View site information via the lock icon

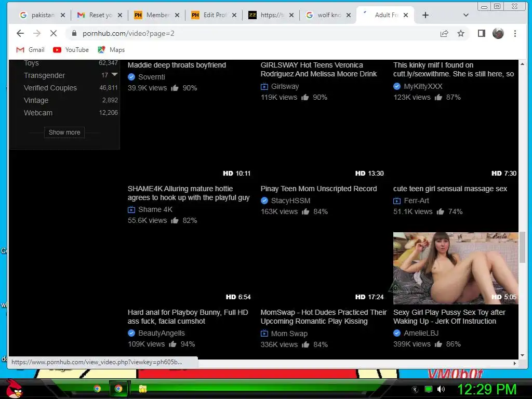74,33
